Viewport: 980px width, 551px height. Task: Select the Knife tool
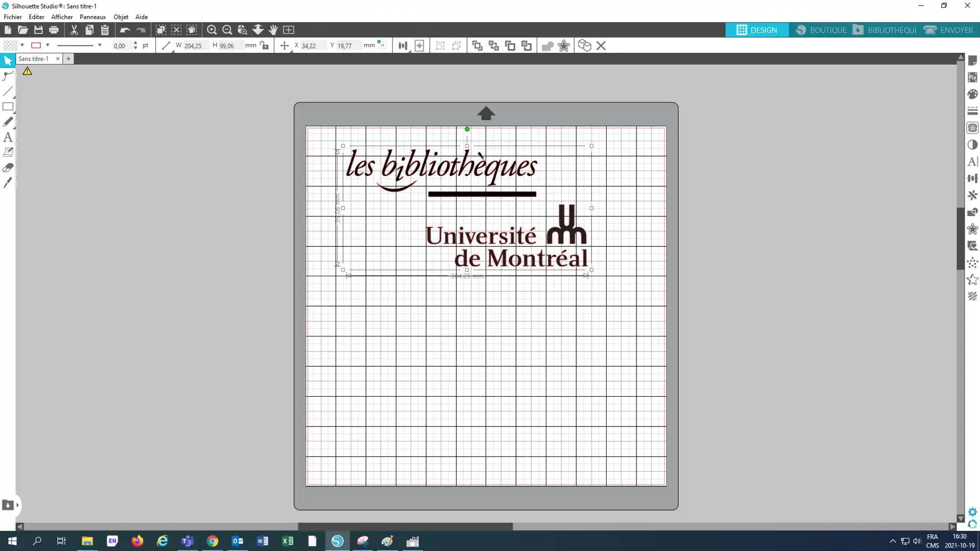pyautogui.click(x=8, y=183)
